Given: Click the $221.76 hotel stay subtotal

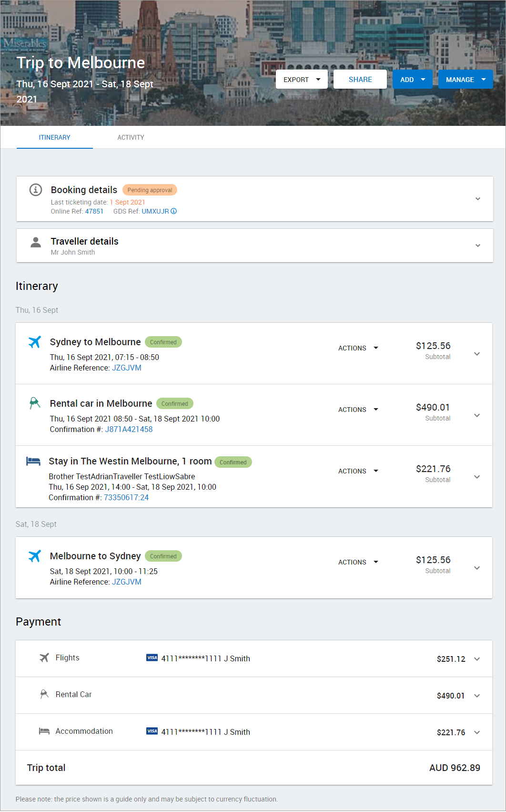Looking at the screenshot, I should tap(433, 469).
